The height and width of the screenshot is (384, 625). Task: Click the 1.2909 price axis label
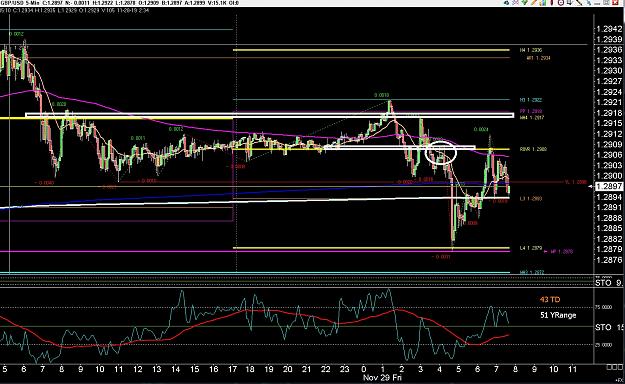pos(609,144)
